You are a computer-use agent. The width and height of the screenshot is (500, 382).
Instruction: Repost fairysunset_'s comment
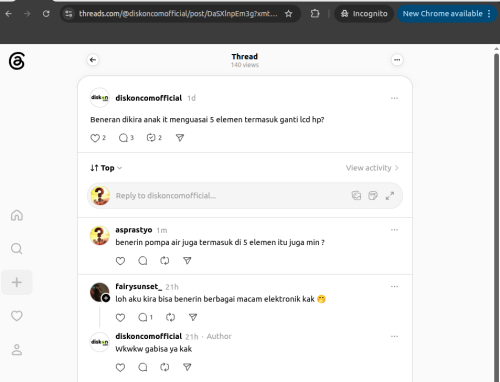pos(170,317)
